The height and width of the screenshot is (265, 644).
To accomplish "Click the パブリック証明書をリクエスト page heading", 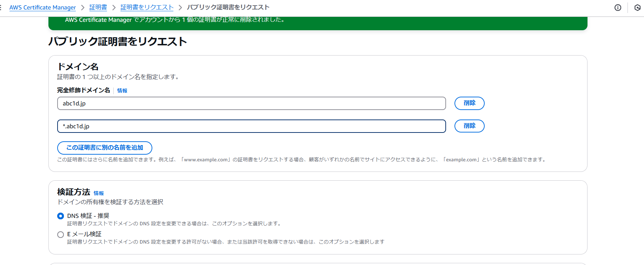I will coord(118,41).
